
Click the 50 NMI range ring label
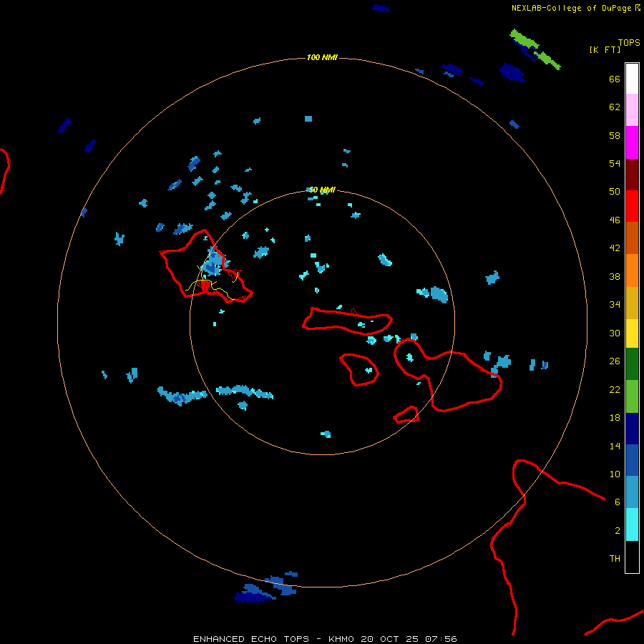click(x=322, y=190)
